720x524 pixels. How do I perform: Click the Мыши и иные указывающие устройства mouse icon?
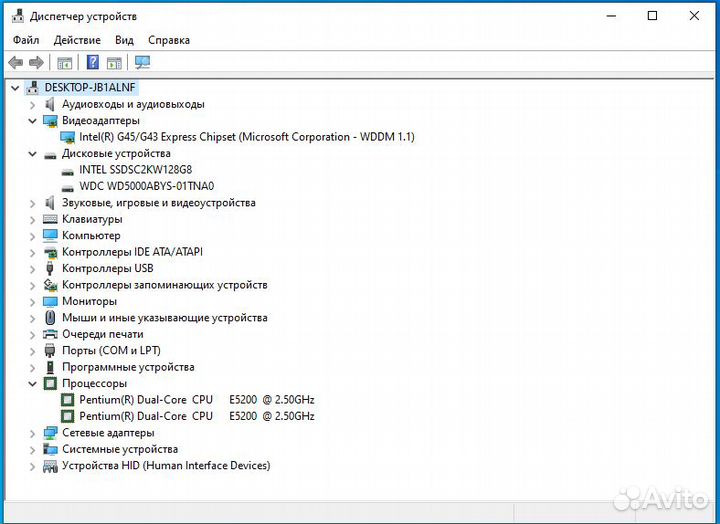coord(50,317)
